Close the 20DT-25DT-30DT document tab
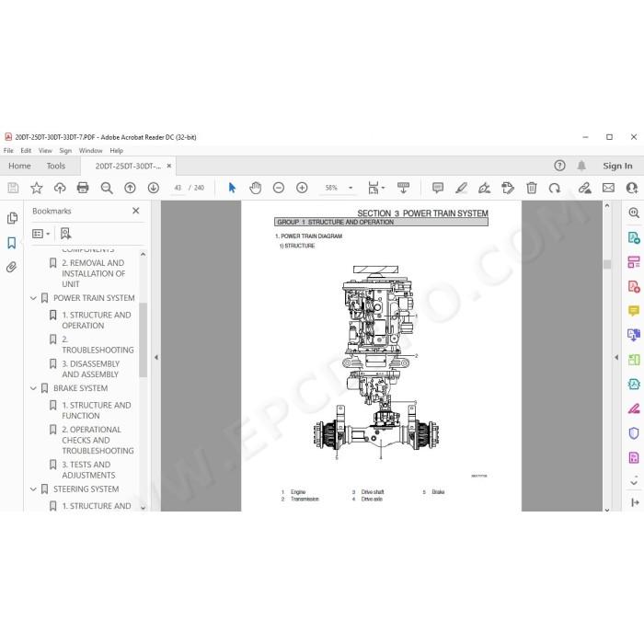This screenshot has width=644, height=644. point(168,166)
